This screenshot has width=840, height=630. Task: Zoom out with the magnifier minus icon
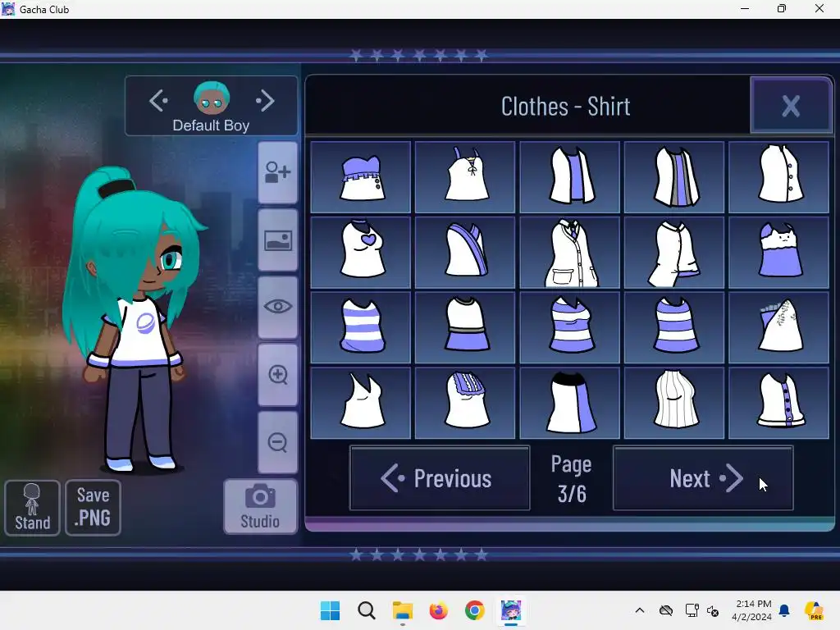tap(277, 442)
